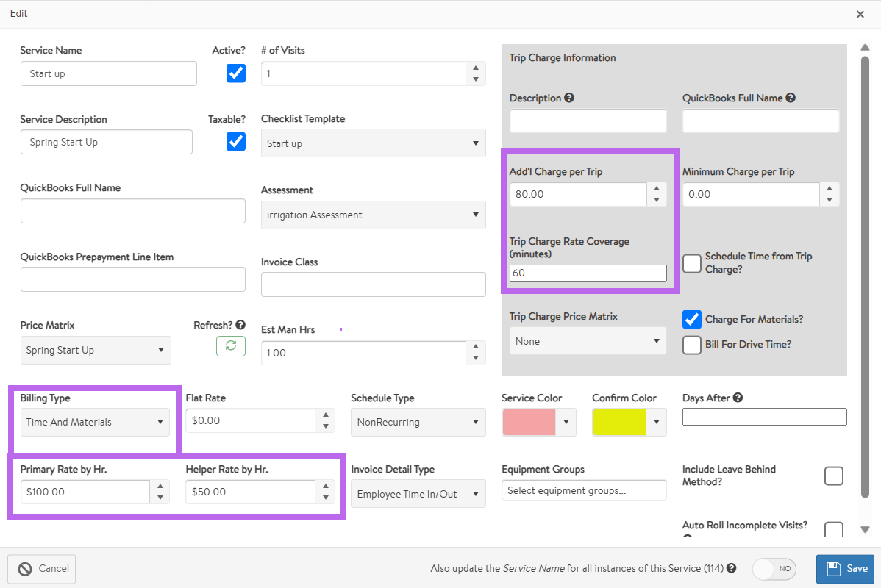Image resolution: width=881 pixels, height=588 pixels.
Task: Pick the pink Service Color swatch
Action: (x=529, y=422)
